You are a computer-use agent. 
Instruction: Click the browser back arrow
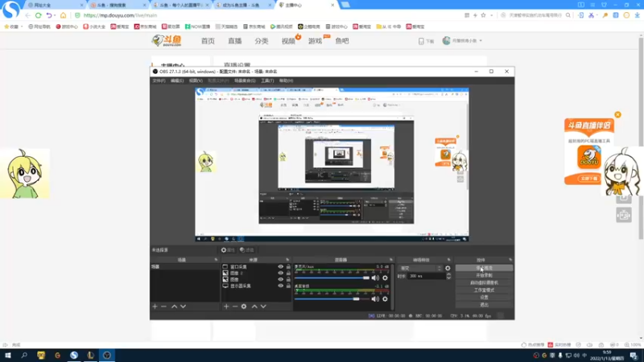click(x=27, y=15)
